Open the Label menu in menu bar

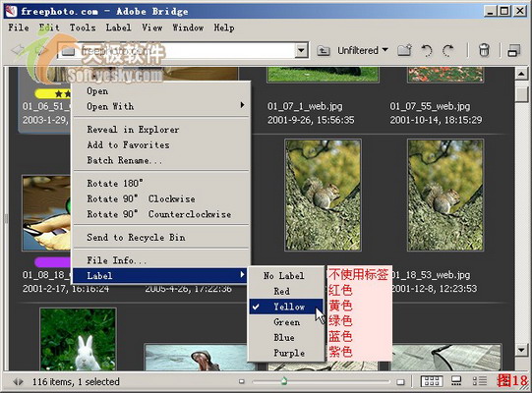pyautogui.click(x=118, y=28)
